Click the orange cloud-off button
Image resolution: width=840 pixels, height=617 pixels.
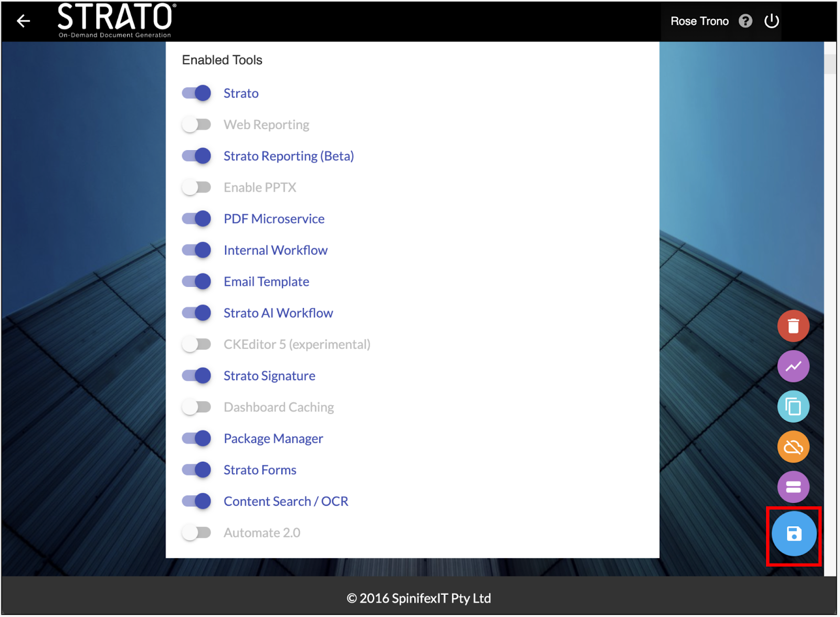[x=793, y=447]
